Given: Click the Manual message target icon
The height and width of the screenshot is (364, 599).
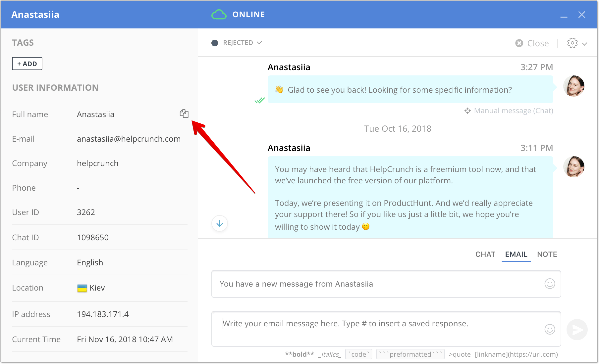Looking at the screenshot, I should pos(467,111).
